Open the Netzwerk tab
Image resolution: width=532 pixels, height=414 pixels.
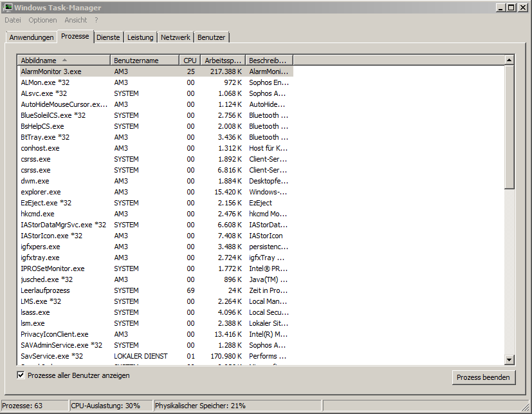click(176, 37)
